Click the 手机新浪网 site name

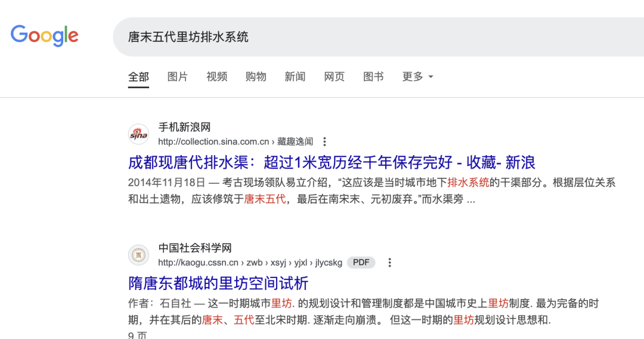point(184,127)
